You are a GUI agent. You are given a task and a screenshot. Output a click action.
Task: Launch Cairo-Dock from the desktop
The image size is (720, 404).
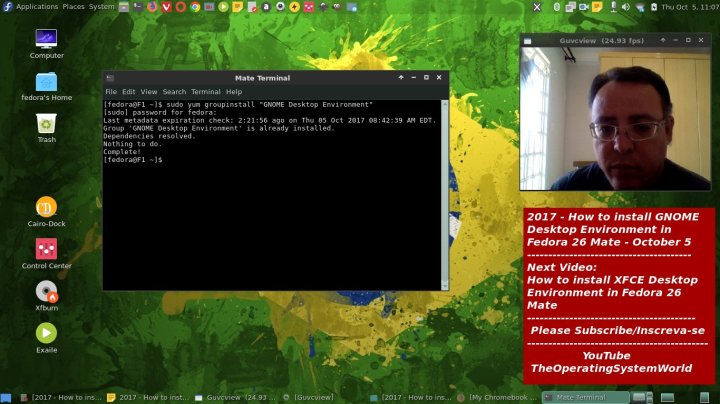pos(46,208)
